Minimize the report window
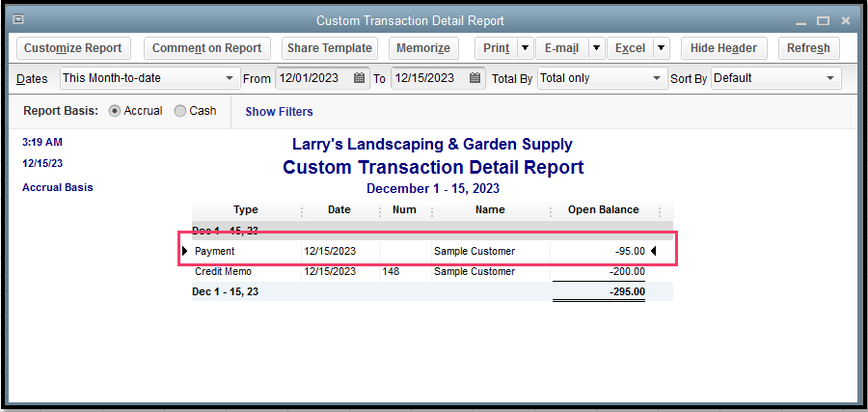 (x=801, y=22)
